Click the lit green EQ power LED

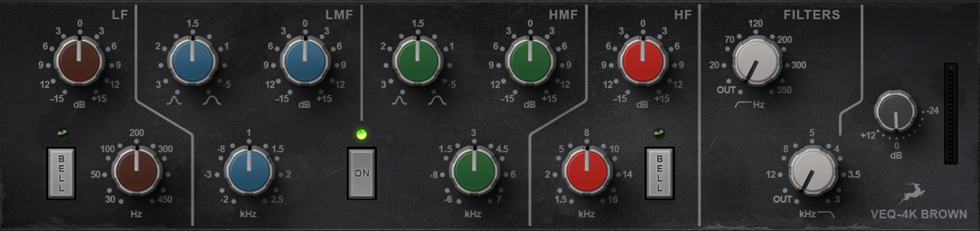[362, 134]
